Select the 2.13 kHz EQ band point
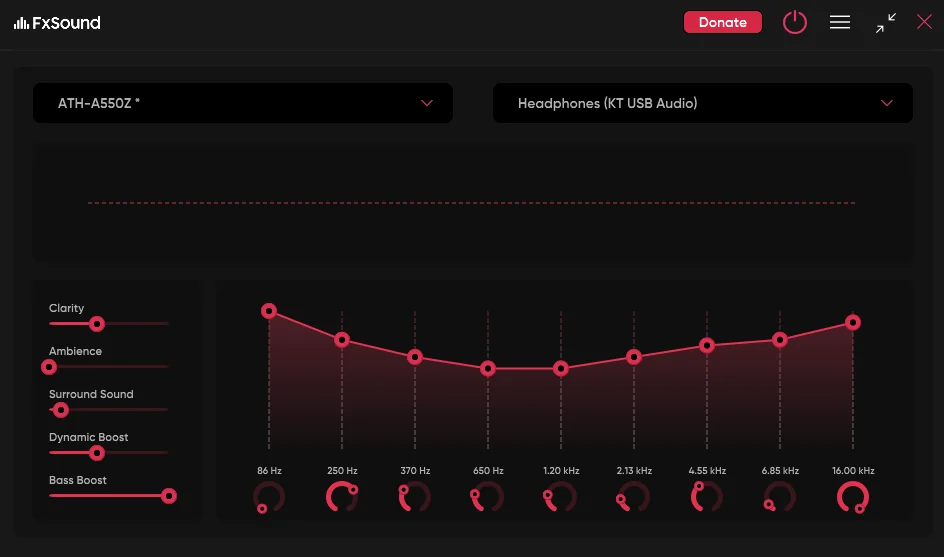Viewport: 944px width, 557px height. (x=633, y=357)
